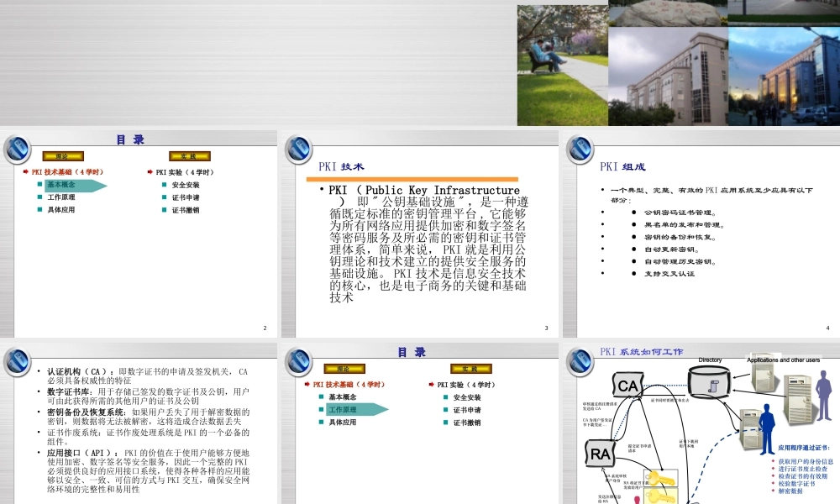Click the 证书撤销 list entry
The image size is (840, 504).
pos(185,211)
